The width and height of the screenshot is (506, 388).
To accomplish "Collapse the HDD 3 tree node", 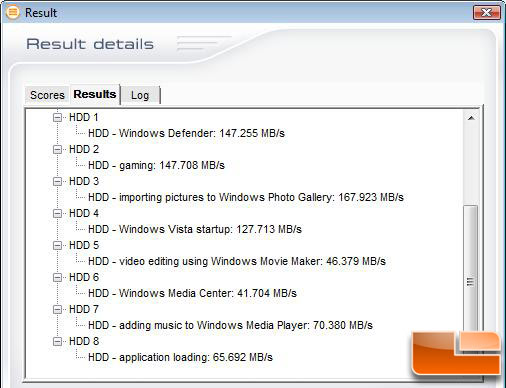I will (x=58, y=181).
